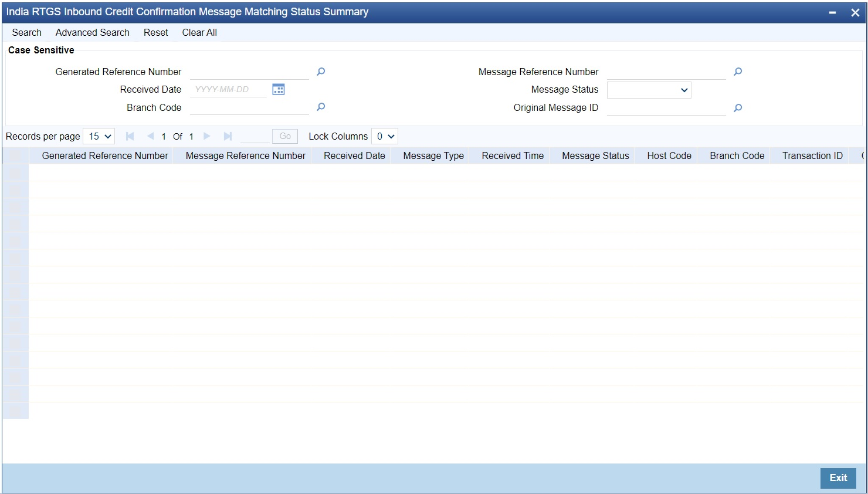Expand the Message Status dropdown

[649, 90]
